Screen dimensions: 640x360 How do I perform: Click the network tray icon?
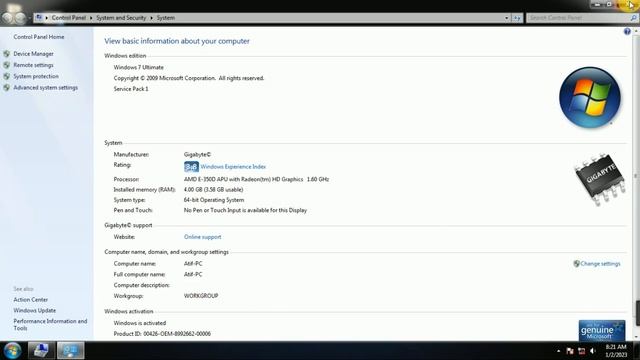tap(582, 351)
